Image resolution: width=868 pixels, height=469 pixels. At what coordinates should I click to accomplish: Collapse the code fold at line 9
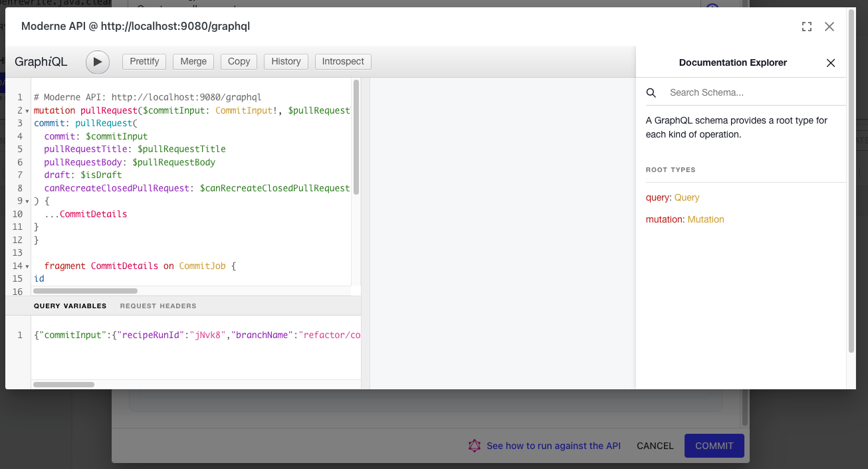point(27,201)
